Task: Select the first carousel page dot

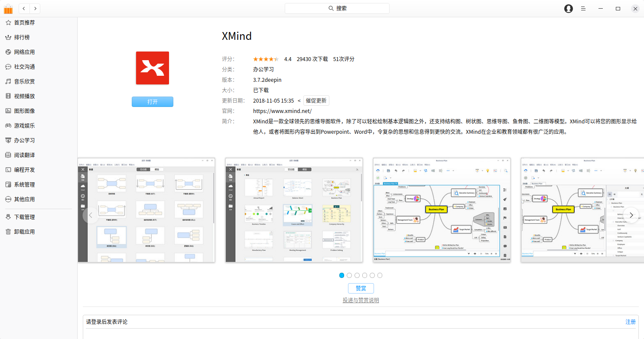Action: click(x=342, y=275)
